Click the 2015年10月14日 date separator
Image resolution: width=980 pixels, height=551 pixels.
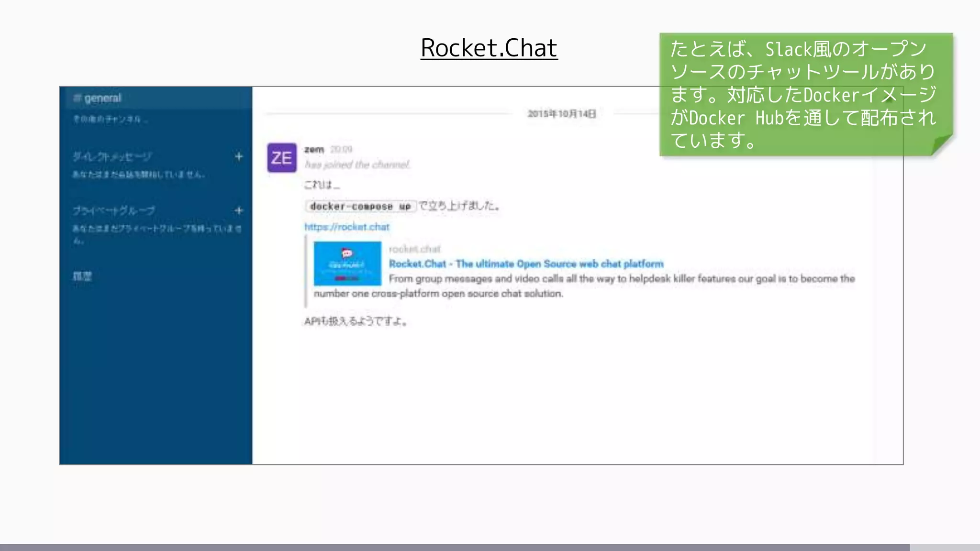[562, 114]
